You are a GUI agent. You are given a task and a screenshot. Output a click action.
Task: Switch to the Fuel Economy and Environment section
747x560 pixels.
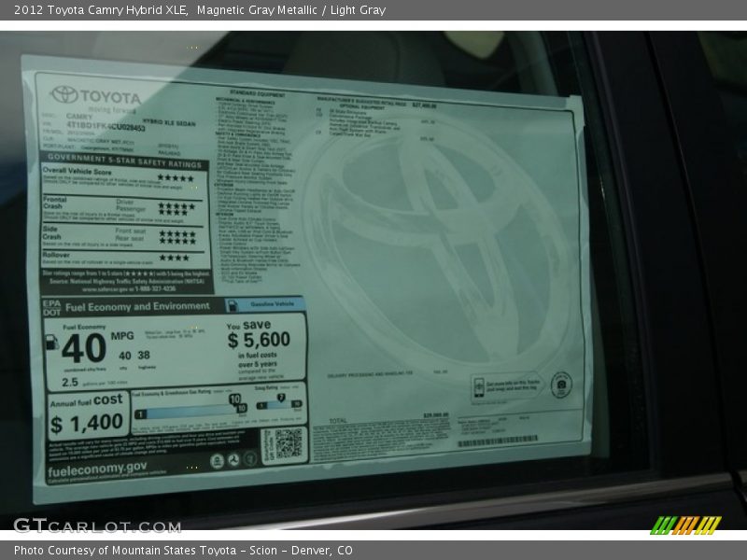(140, 306)
